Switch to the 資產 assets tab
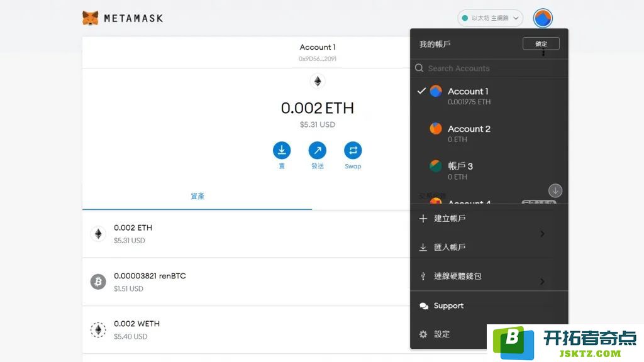Screen dimensions: 644x362 tap(197, 196)
